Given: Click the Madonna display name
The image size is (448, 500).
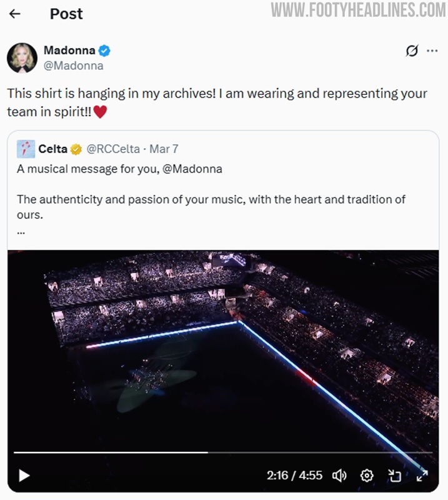Looking at the screenshot, I should tap(69, 51).
